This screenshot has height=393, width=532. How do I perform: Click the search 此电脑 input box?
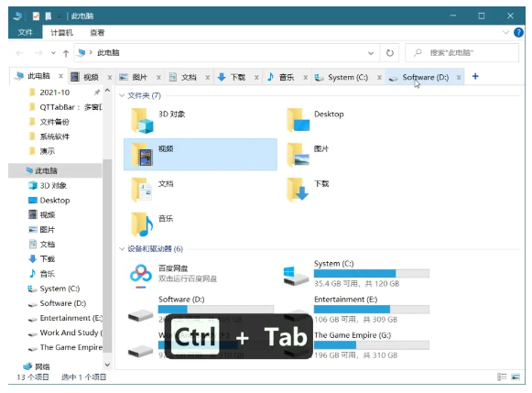coord(462,53)
